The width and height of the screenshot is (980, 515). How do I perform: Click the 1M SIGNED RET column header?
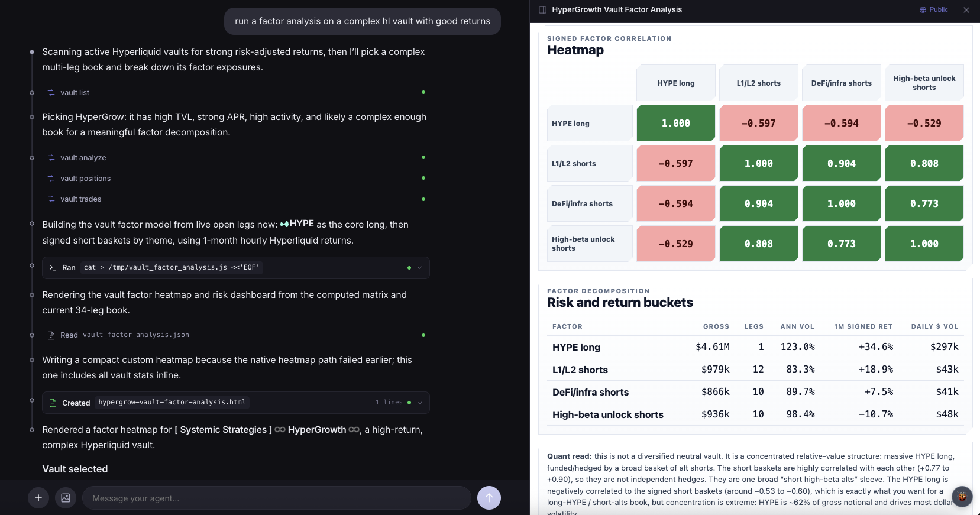(x=863, y=326)
